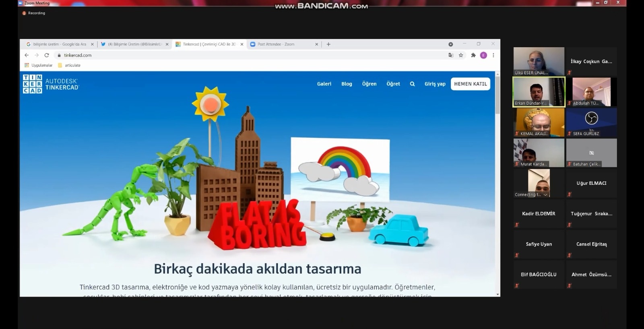
Task: Select Ahmet Özümsü... participant tile
Action: pos(591,275)
